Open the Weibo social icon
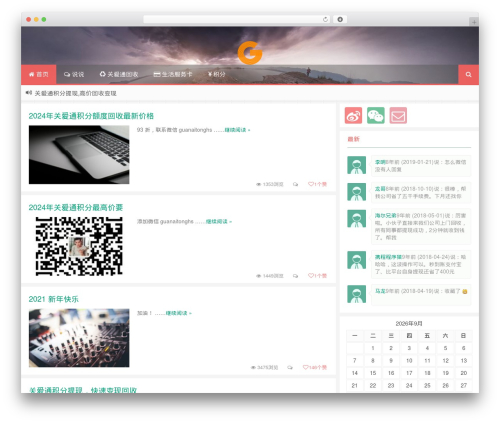The width and height of the screenshot is (500, 423). click(353, 116)
